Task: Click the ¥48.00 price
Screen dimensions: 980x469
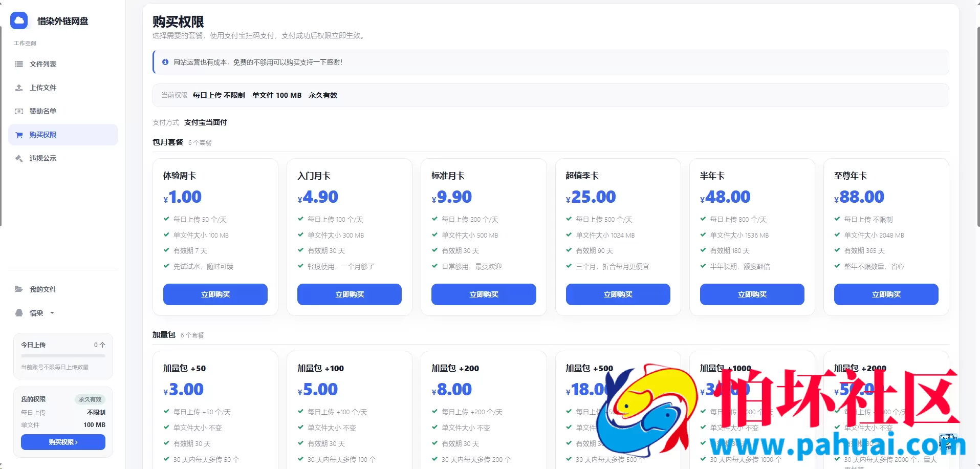Action: pos(725,197)
